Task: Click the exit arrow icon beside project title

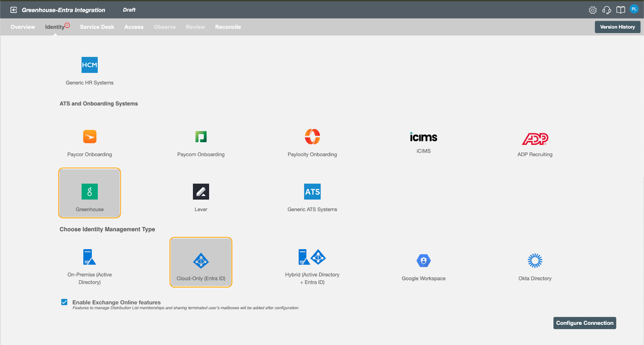Action: point(14,10)
